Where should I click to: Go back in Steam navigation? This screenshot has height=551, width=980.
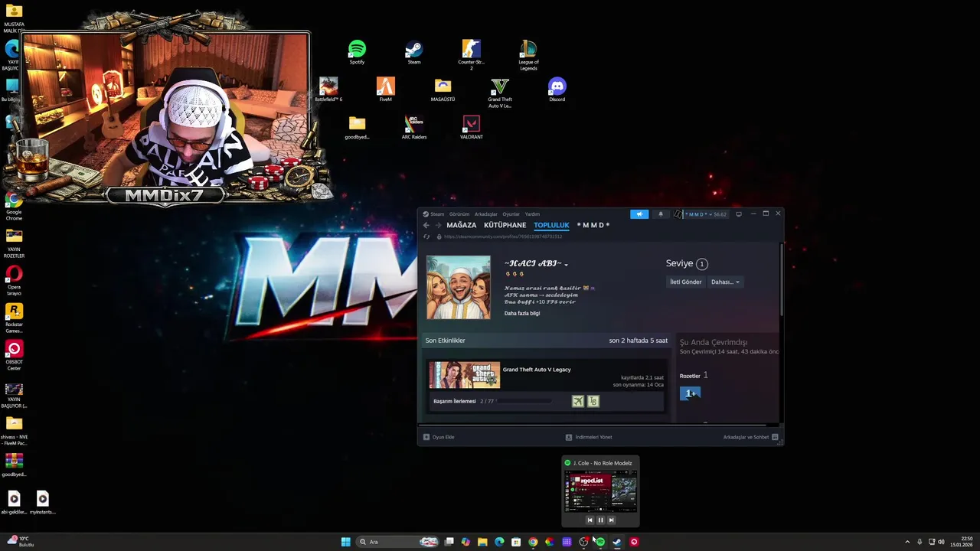pos(426,225)
